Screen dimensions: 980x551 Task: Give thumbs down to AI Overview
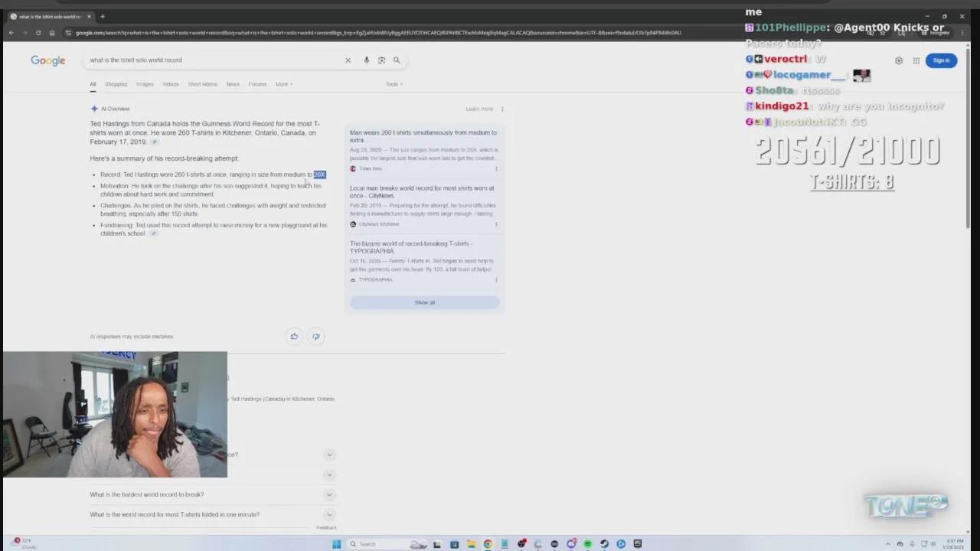coord(315,336)
